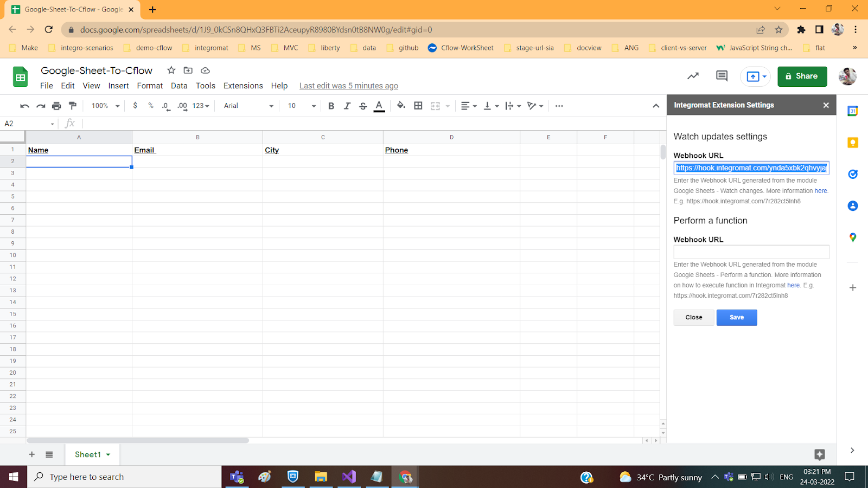
Task: Activate the paint format tool
Action: (x=73, y=106)
